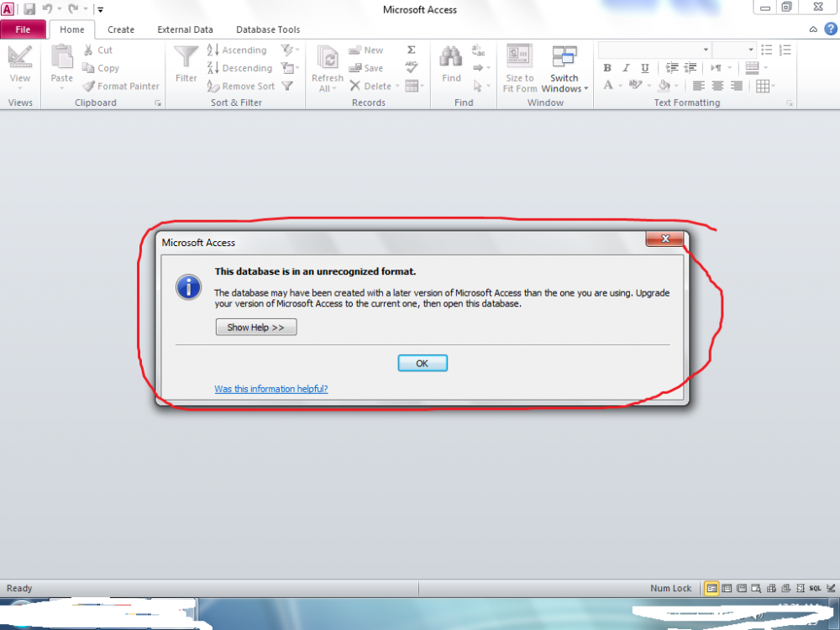Screen dimensions: 840x630
Task: Click the Copy icon in Clipboard
Action: click(x=88, y=68)
